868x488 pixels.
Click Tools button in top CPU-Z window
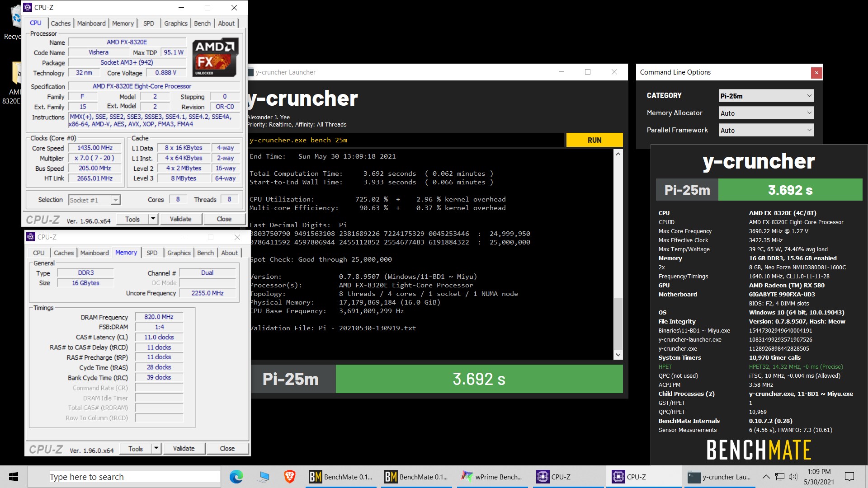[x=132, y=219]
